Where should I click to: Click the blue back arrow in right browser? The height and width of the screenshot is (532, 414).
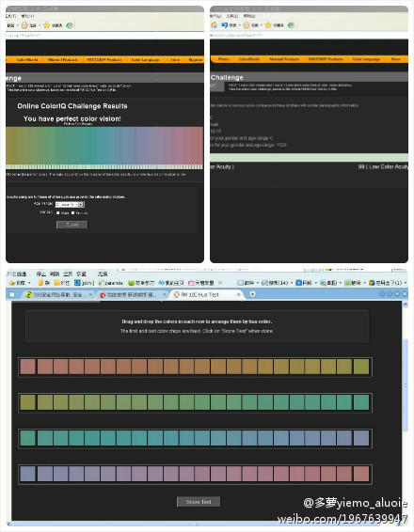pos(225,24)
